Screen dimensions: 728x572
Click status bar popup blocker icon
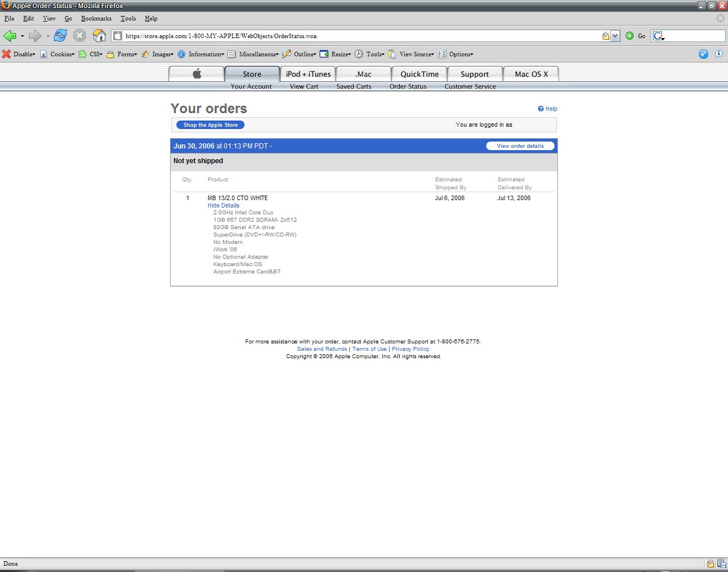click(710, 564)
